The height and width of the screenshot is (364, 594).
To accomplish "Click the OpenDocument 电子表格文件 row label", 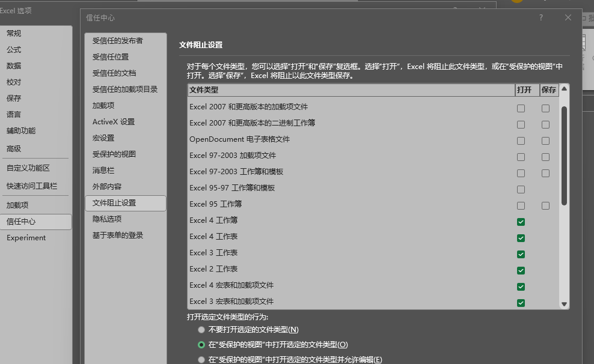I will pos(239,139).
